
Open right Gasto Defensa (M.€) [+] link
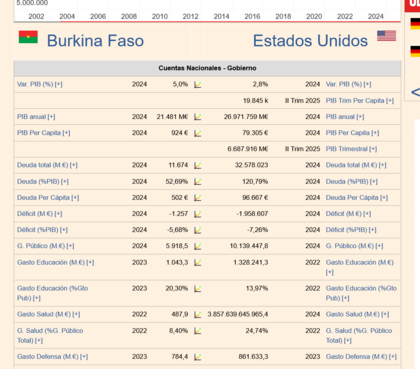[361, 357]
